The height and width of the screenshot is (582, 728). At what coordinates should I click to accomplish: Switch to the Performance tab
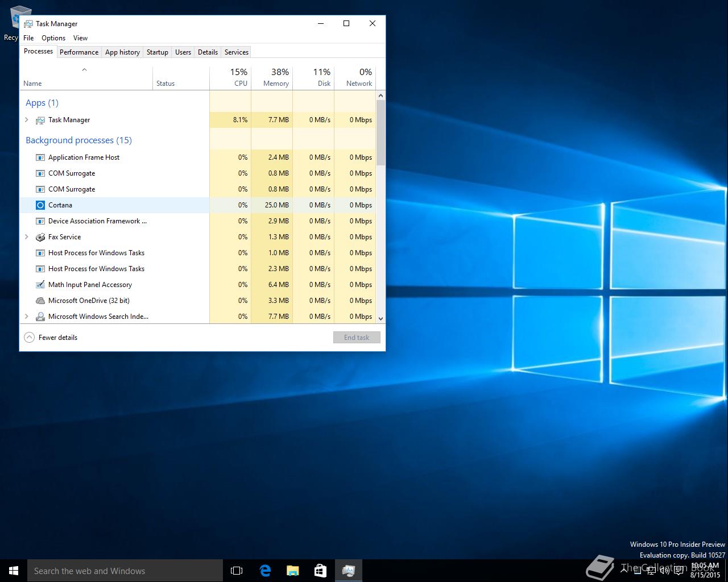[79, 52]
